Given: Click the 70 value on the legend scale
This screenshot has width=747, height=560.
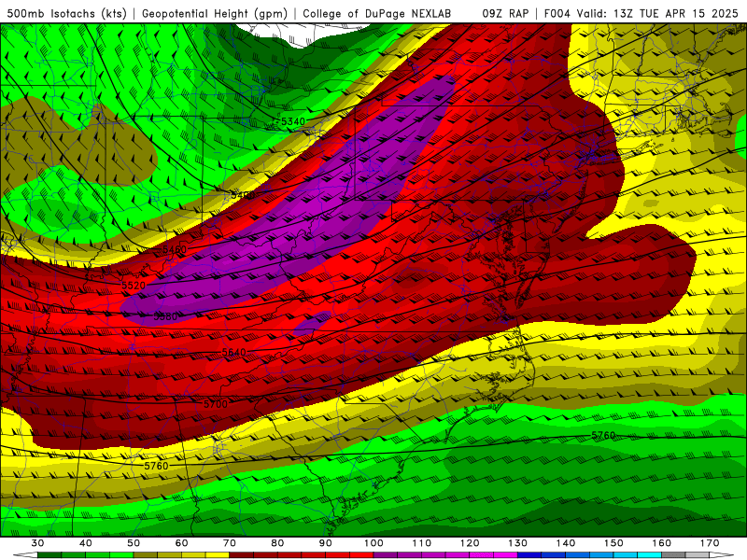Looking at the screenshot, I should pos(230,543).
